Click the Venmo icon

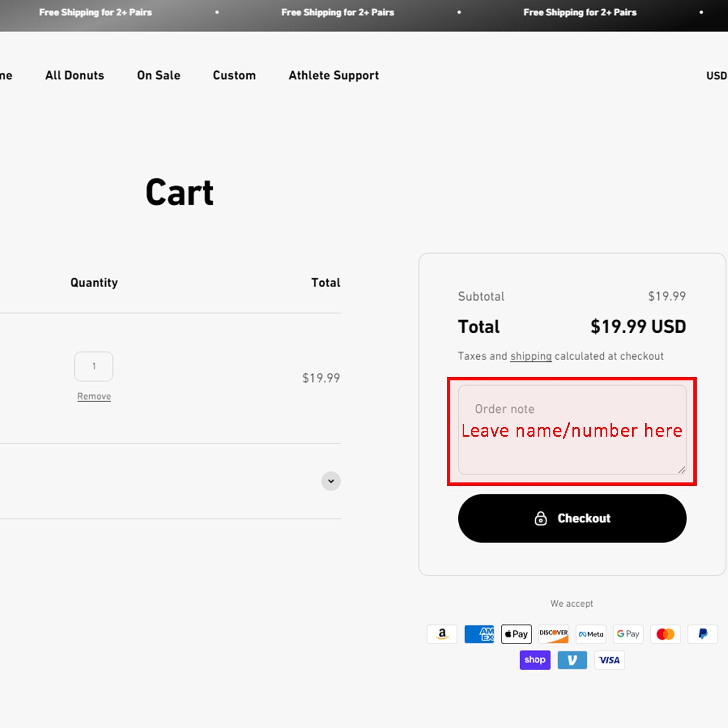[x=572, y=660]
